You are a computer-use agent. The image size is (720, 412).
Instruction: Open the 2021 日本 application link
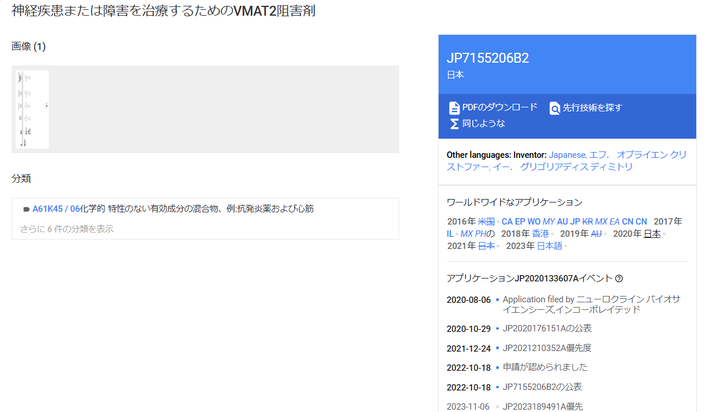click(x=486, y=246)
